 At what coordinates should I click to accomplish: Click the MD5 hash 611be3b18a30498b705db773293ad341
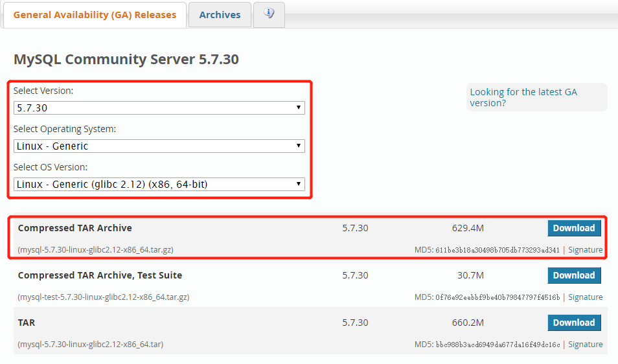(498, 250)
